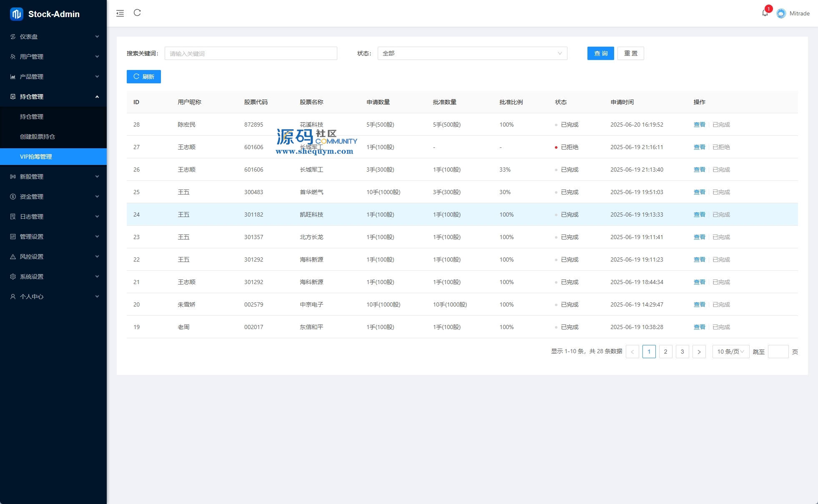Screen dimensions: 818x504
Task: Open the 10 条/页 page size dropdown
Action: coord(730,352)
